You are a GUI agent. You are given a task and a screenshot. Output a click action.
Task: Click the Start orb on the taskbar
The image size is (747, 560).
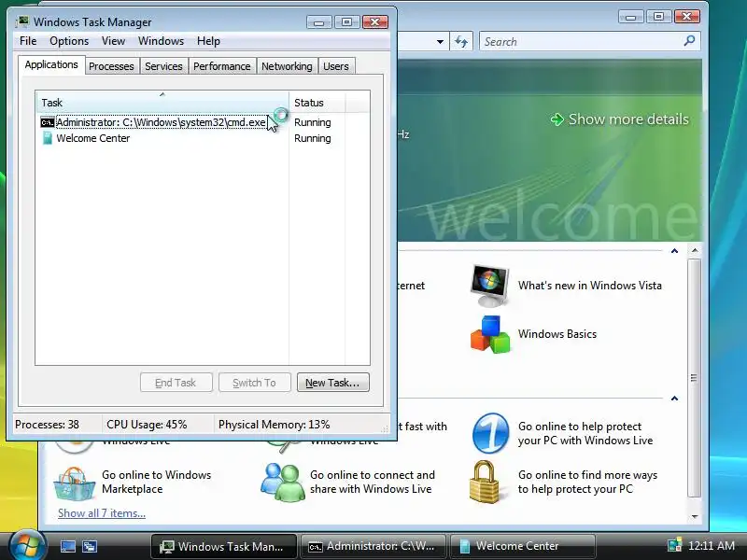(x=27, y=545)
